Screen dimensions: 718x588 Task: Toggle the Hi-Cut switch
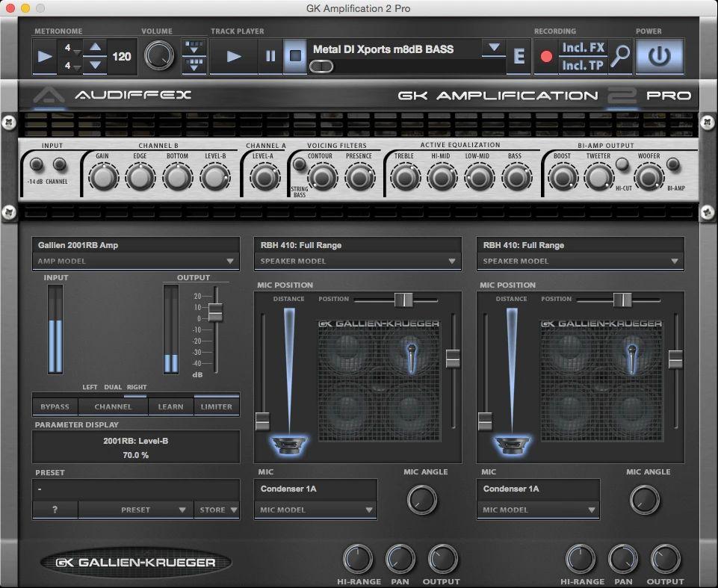pos(622,164)
